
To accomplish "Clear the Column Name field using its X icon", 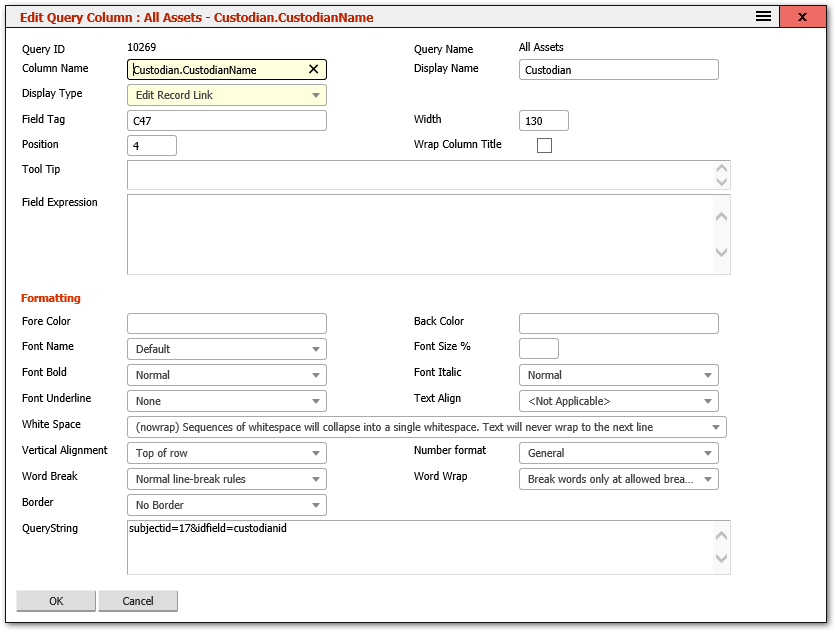I will [x=313, y=69].
